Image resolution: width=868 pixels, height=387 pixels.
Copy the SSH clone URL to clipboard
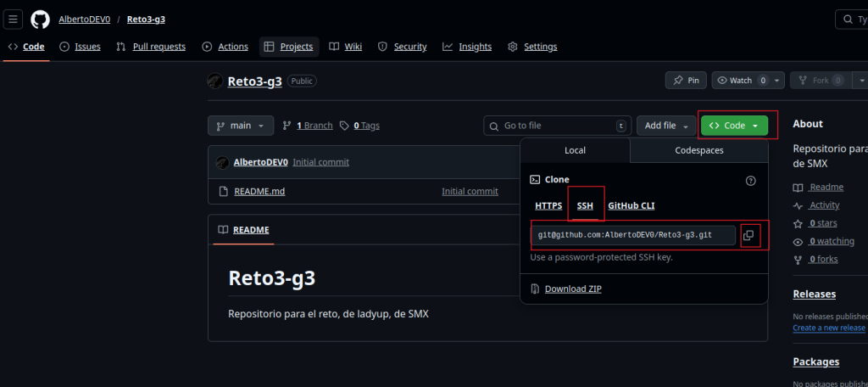748,235
